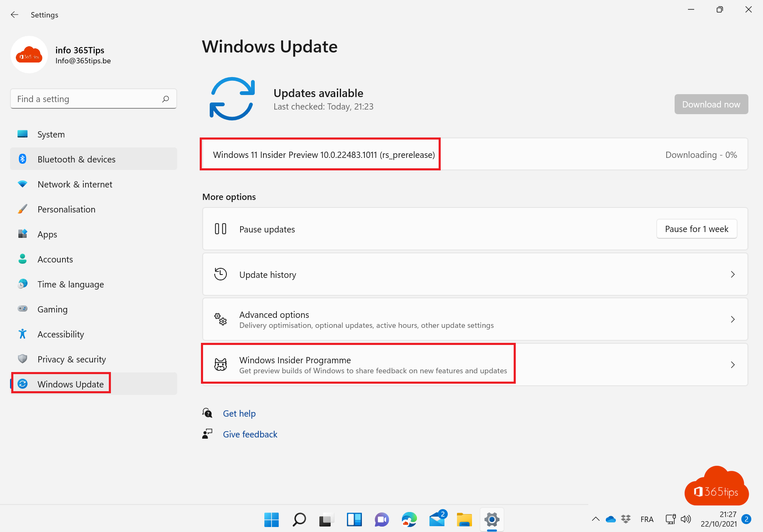Show hidden tray icons chevron
The height and width of the screenshot is (532, 763).
(596, 519)
